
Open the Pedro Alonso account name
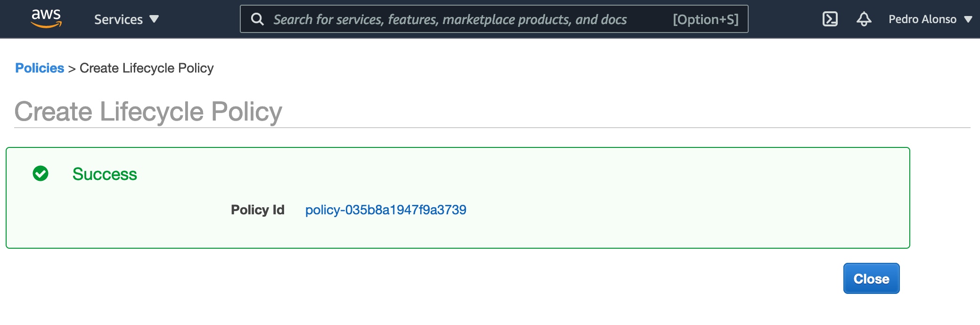coord(922,19)
